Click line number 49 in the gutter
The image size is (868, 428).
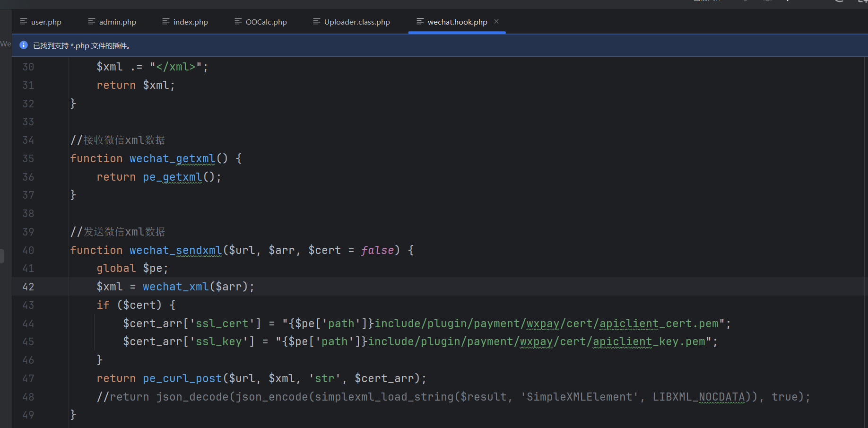point(28,415)
